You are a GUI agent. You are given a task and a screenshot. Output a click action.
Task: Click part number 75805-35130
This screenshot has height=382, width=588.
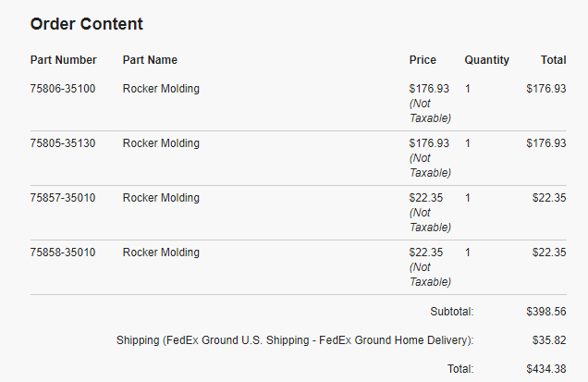(x=63, y=143)
